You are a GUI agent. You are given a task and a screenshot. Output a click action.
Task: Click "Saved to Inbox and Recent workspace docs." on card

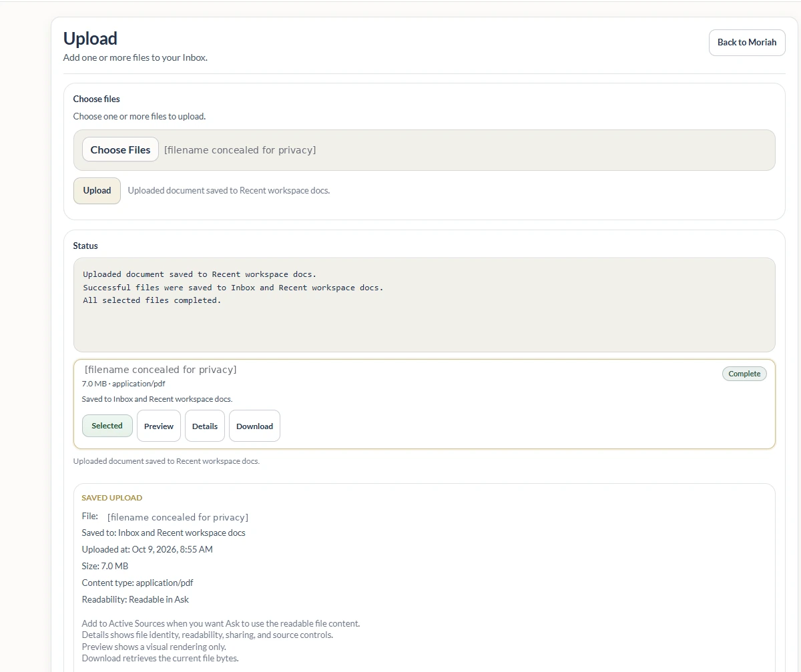(158, 399)
